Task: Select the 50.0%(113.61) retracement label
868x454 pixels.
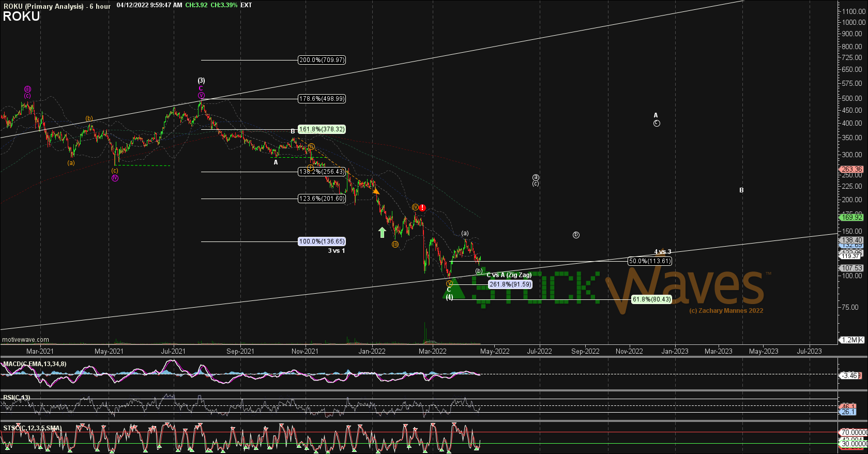Action: 650,261
